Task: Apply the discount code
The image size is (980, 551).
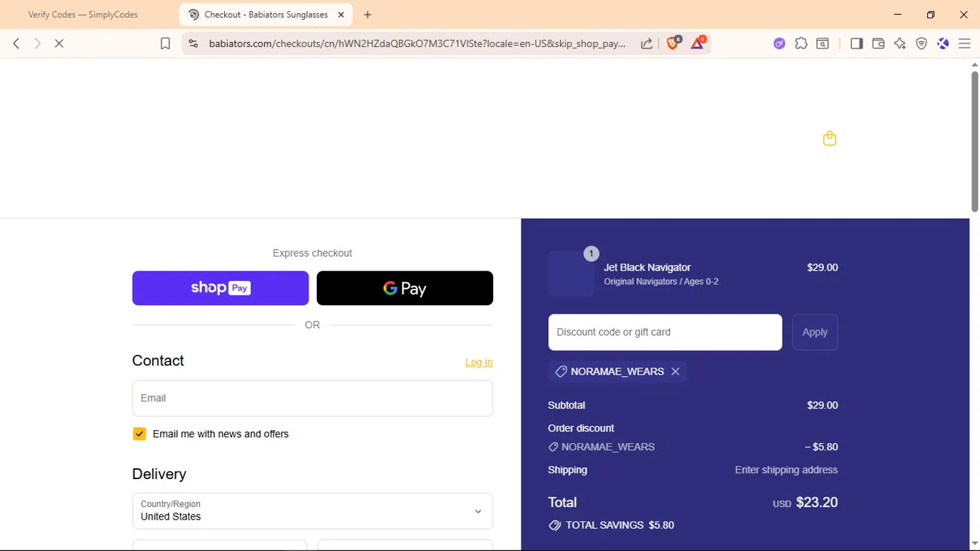Action: pyautogui.click(x=815, y=332)
